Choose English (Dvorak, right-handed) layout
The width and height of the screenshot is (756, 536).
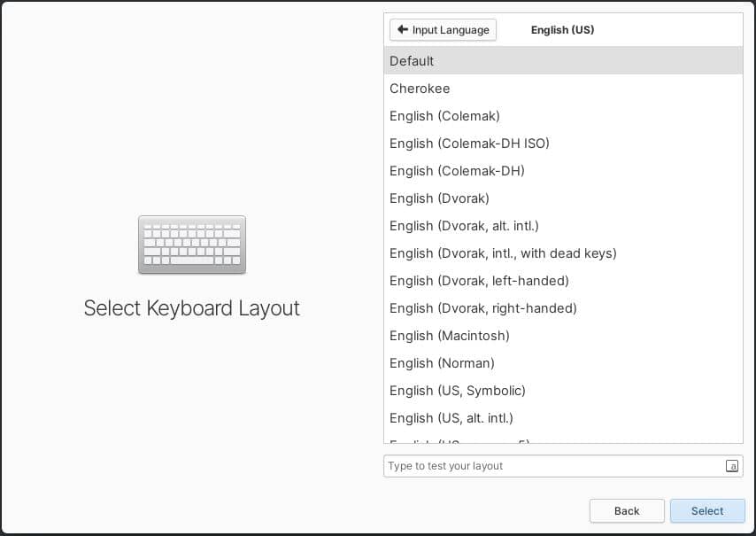click(x=563, y=308)
